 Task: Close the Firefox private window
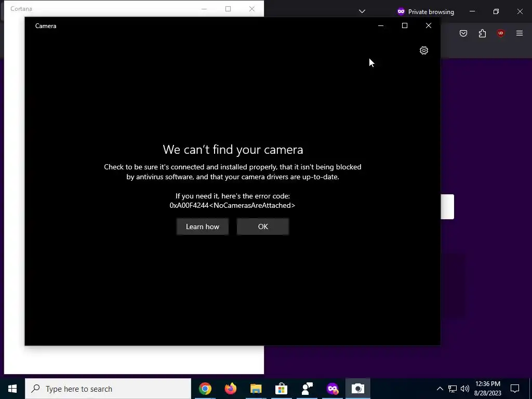coord(520,11)
